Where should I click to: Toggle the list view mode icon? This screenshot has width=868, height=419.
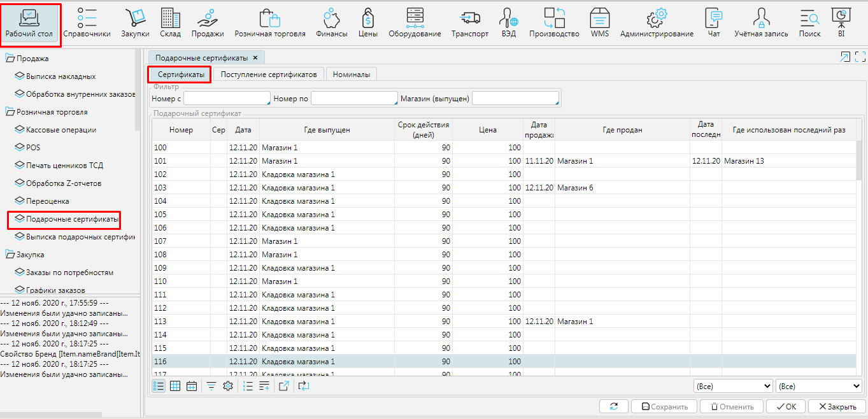tap(159, 386)
